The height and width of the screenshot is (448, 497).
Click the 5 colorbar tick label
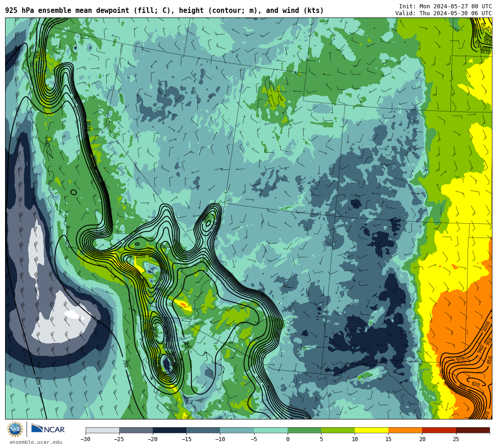pyautogui.click(x=321, y=439)
